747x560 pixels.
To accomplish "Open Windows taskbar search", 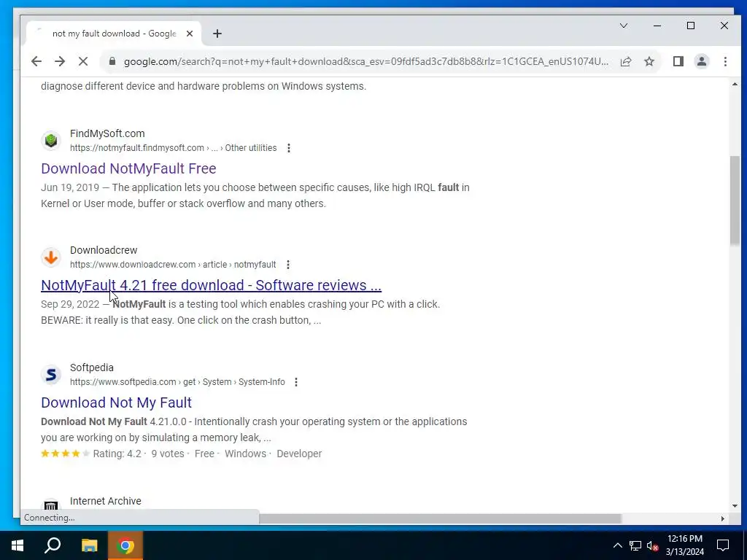I will (53, 545).
